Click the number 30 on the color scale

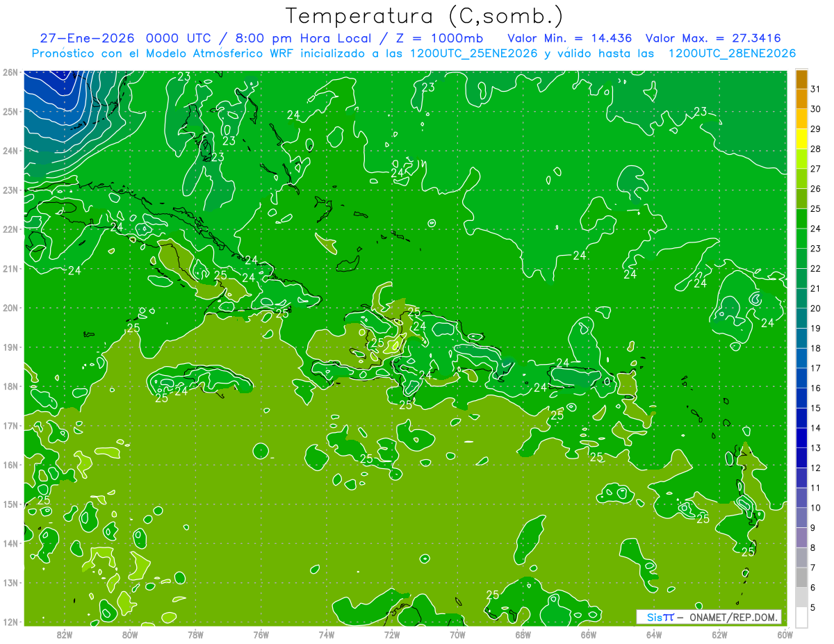[x=815, y=109]
